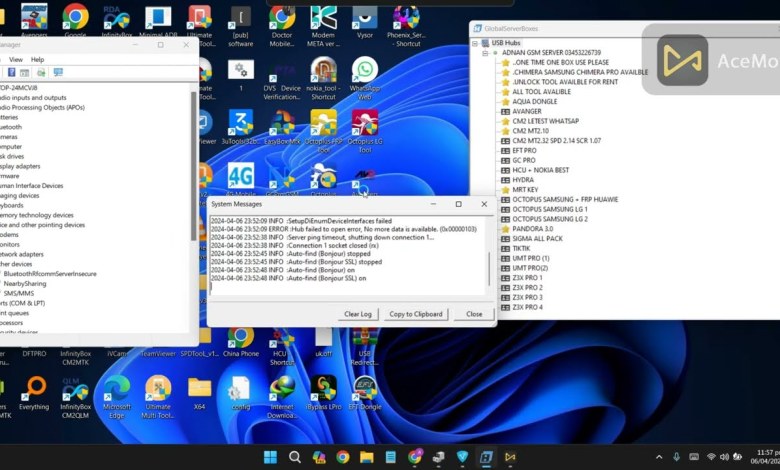Open taskbar Search magnifier icon
Screen dimensions: 780x470
pyautogui.click(x=295, y=457)
